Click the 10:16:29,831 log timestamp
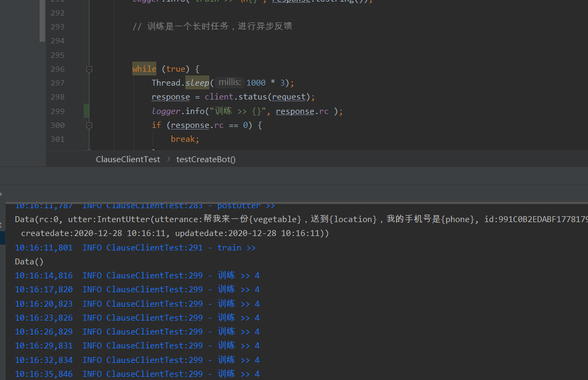The image size is (588, 380). point(44,346)
